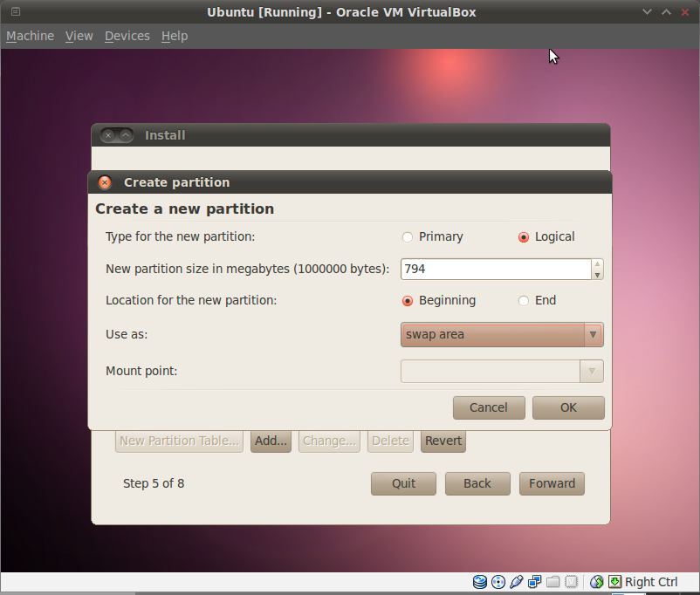Click 'New partition size in megabytes' label
This screenshot has height=595, width=700.
point(248,270)
